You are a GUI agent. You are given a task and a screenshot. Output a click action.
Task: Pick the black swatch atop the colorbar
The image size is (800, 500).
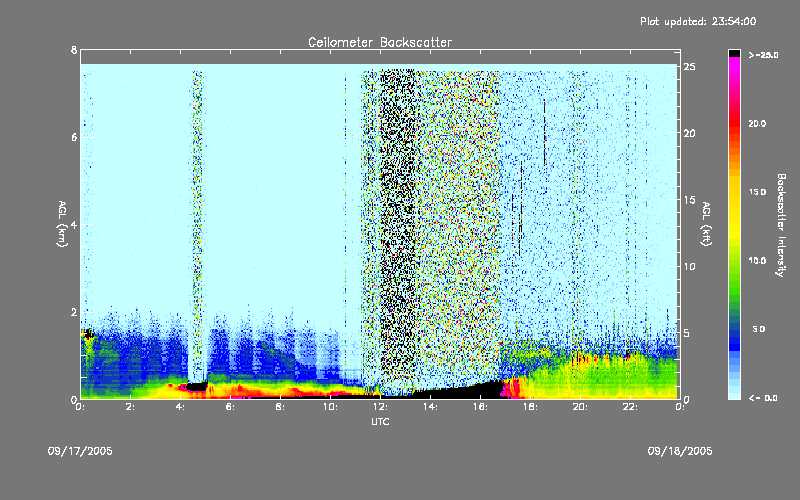(734, 53)
